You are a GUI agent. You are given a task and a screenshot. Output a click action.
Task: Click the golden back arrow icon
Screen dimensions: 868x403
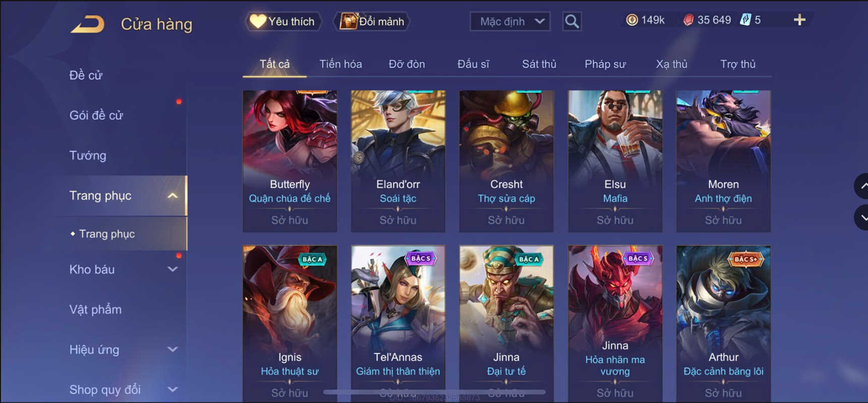click(88, 24)
